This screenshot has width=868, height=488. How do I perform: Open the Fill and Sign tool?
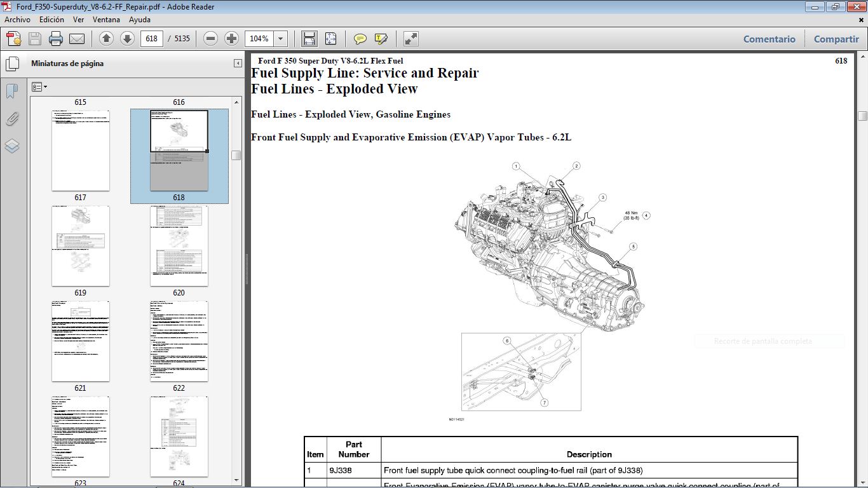(x=381, y=39)
